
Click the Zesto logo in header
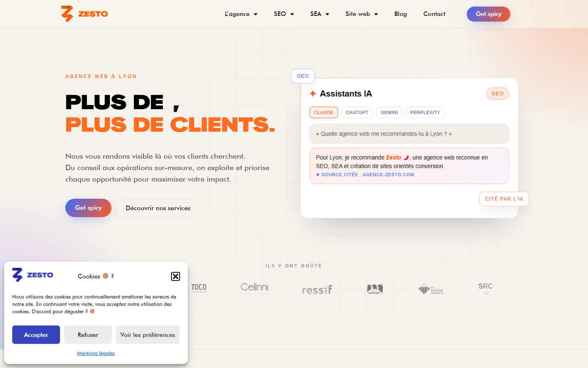click(85, 14)
